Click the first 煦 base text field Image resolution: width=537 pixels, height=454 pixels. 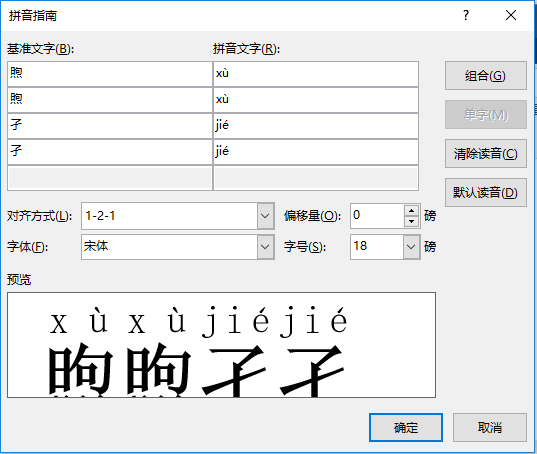110,74
